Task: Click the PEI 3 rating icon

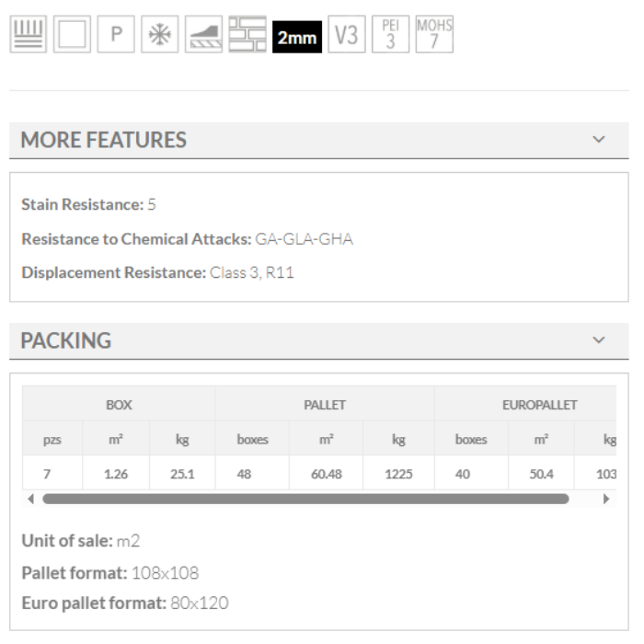Action: 390,36
